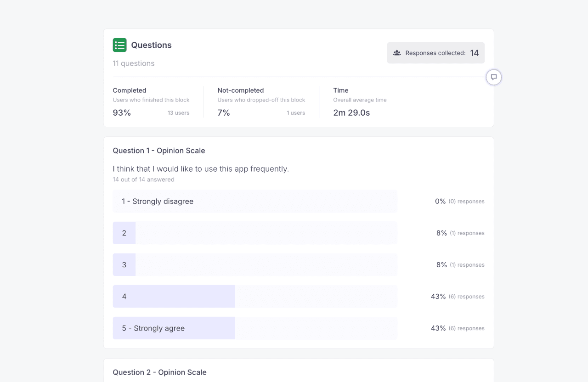This screenshot has height=382, width=588.
Task: Click the (6) responses count for option 4
Action: [466, 297]
